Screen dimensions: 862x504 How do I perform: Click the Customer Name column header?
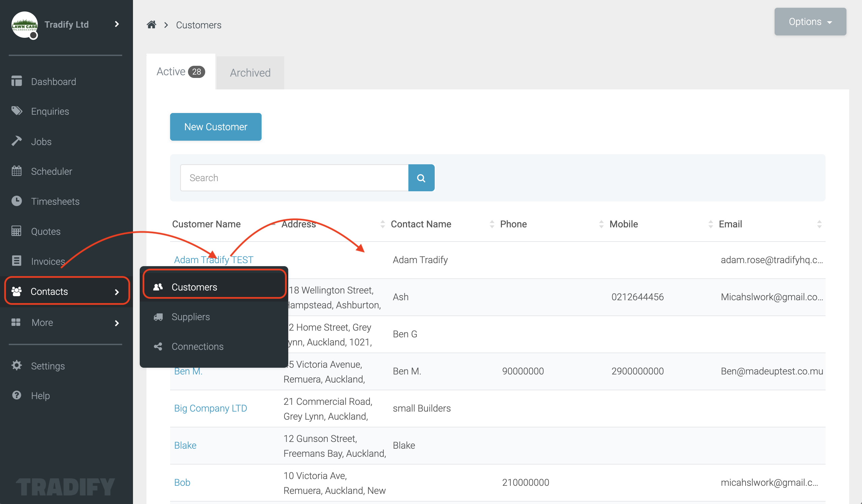(206, 224)
